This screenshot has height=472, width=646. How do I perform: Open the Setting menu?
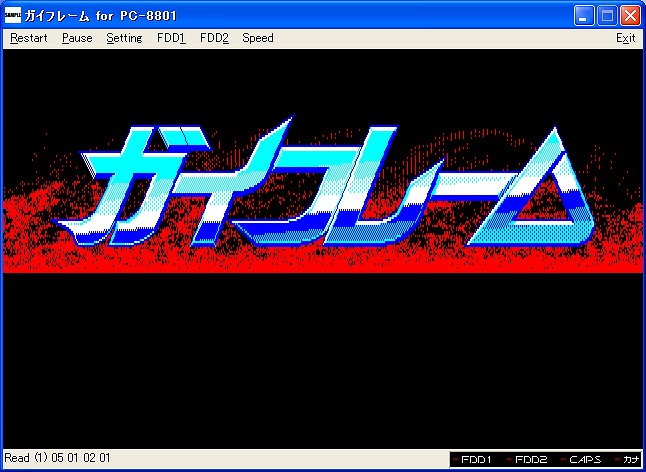(124, 38)
